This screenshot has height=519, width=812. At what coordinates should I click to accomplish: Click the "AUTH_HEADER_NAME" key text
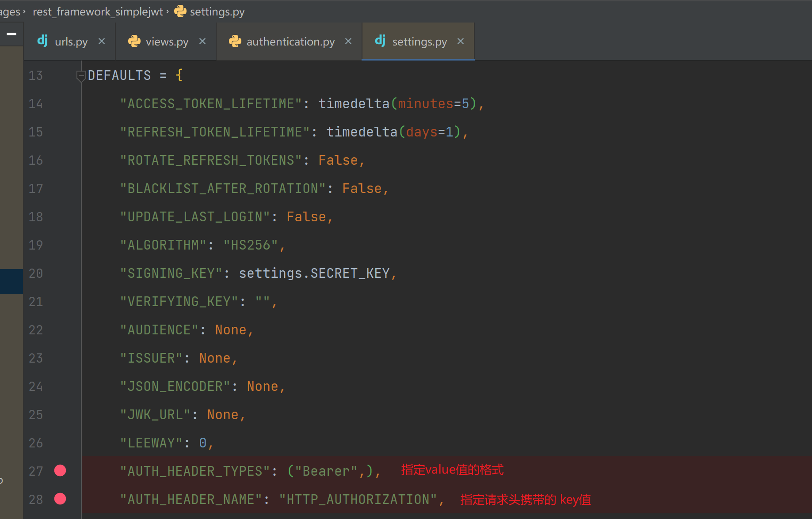[191, 500]
